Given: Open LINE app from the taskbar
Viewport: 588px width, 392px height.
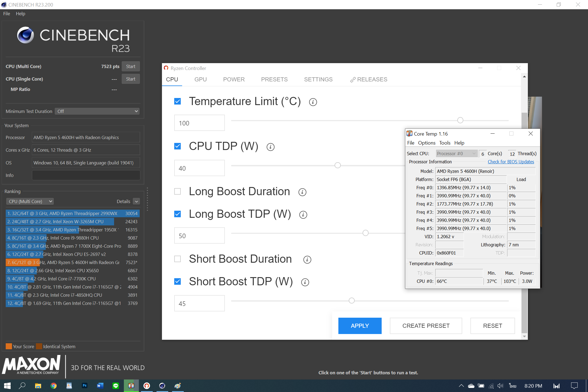Looking at the screenshot, I should coord(116,386).
